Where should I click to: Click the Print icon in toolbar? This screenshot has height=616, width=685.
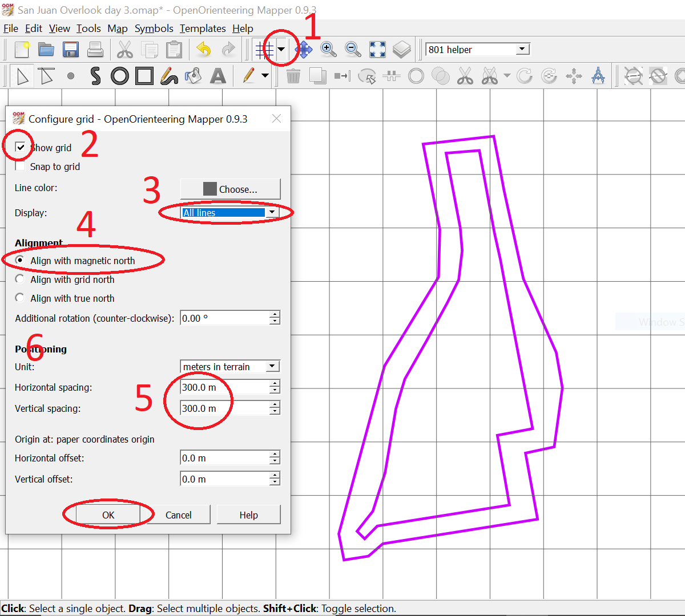tap(95, 50)
